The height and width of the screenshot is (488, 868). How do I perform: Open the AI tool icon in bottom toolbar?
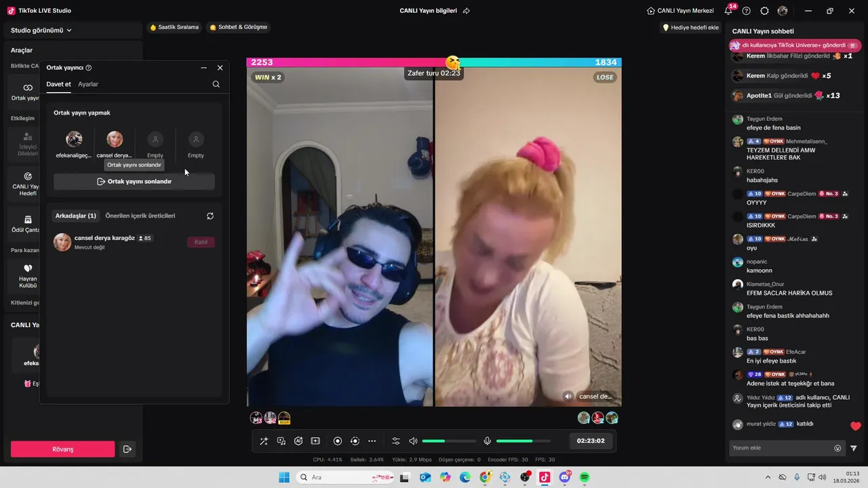pyautogui.click(x=298, y=441)
